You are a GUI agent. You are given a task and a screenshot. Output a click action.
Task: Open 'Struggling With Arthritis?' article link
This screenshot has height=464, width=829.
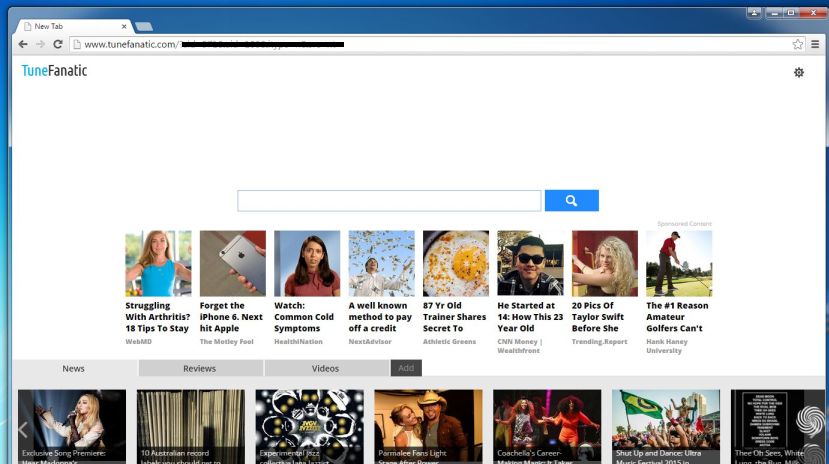tap(158, 317)
